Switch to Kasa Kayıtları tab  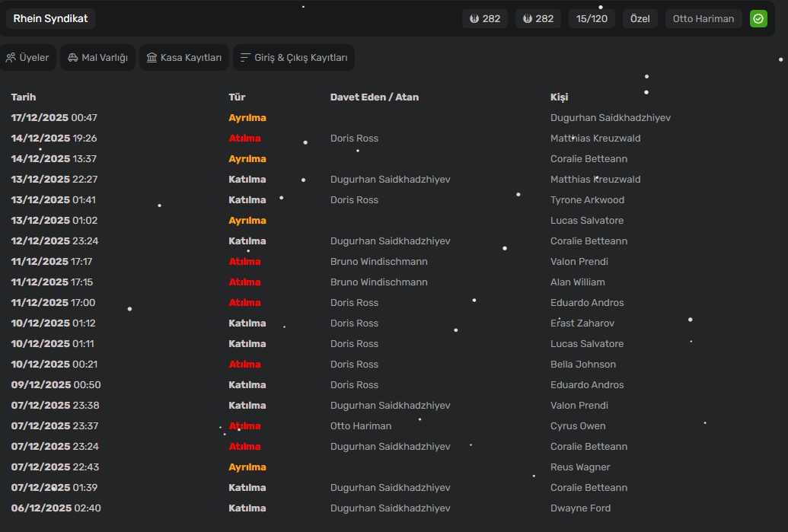tap(184, 58)
